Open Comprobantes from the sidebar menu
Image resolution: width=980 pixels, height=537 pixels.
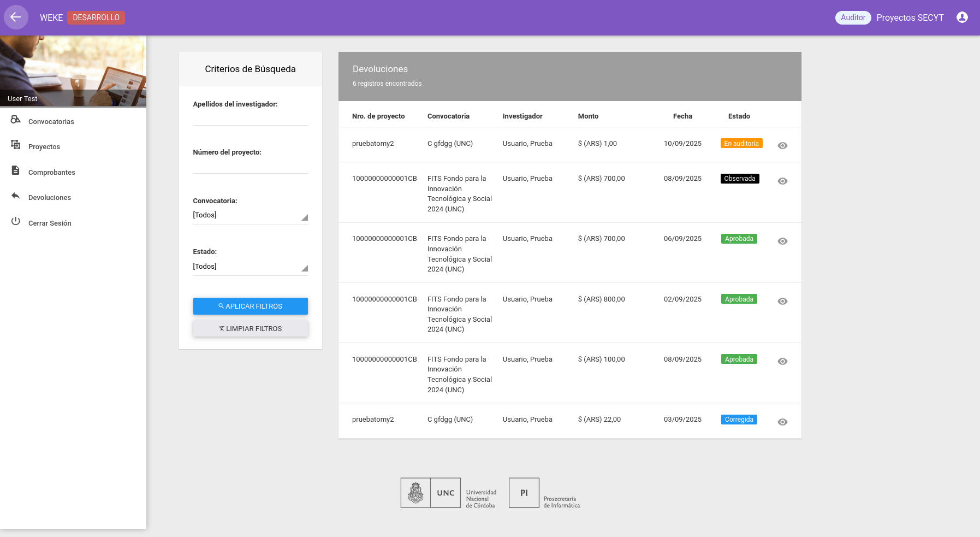coord(52,173)
